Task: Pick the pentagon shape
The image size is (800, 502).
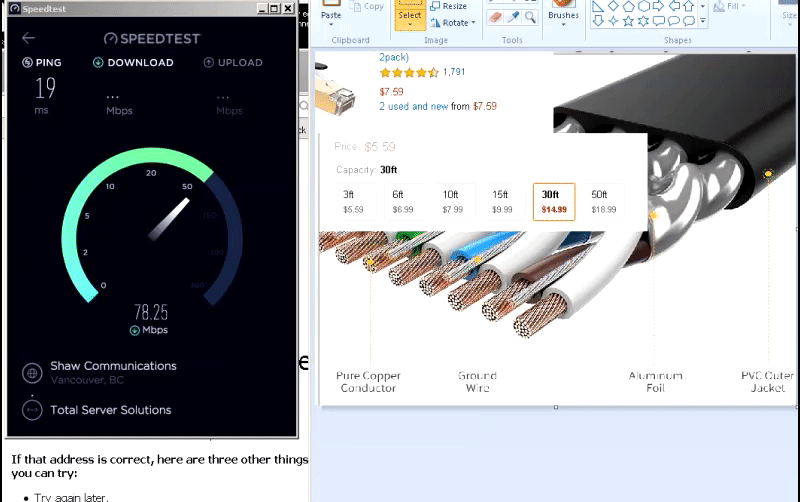Action: pyautogui.click(x=629, y=6)
